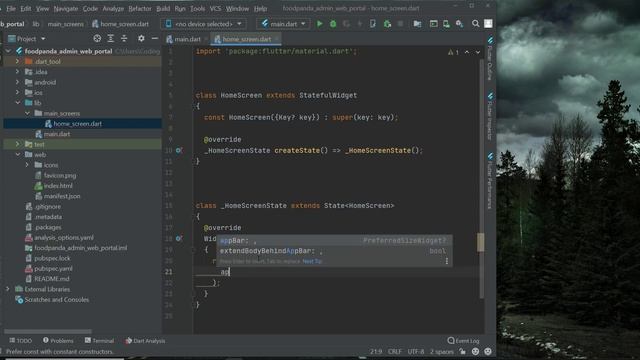
Task: Switch to the main.dart editor tab
Action: point(184,39)
